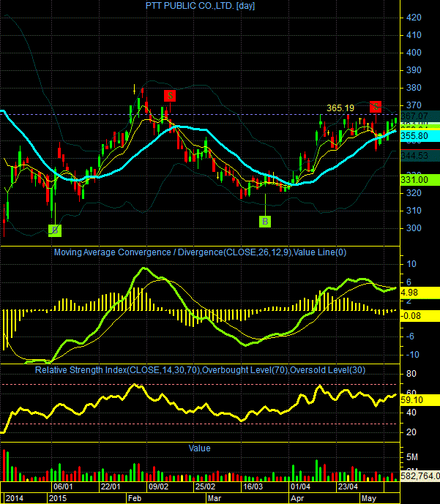This screenshot has width=440, height=504.
Task: Click the 16/03 date label
Action: click(253, 486)
